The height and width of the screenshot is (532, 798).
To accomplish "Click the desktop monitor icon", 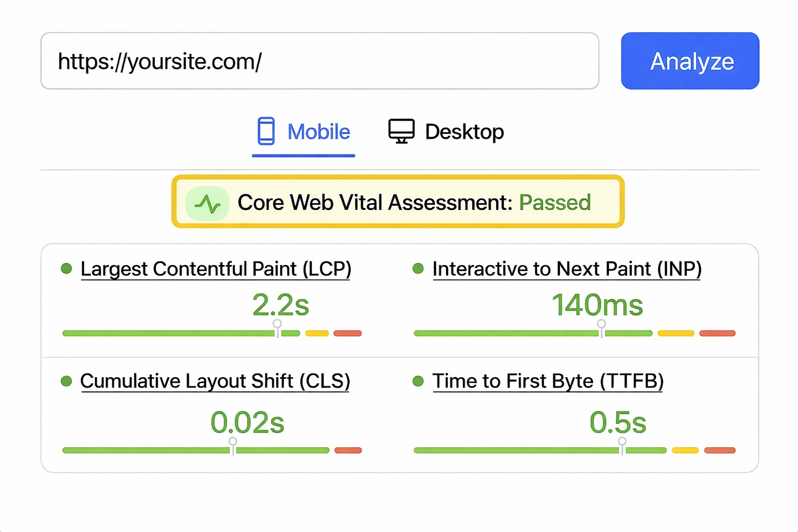I will [x=401, y=131].
